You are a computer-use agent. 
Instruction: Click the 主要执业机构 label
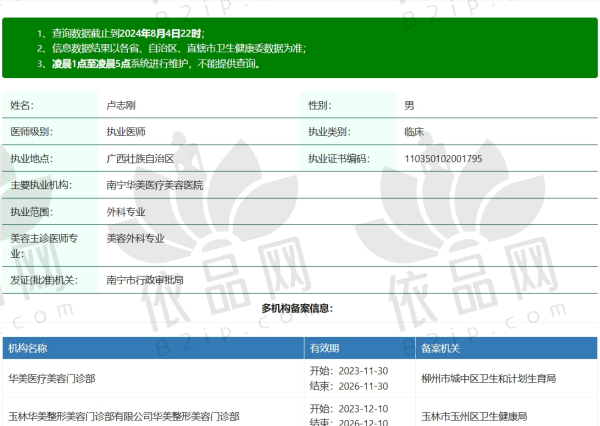41,185
